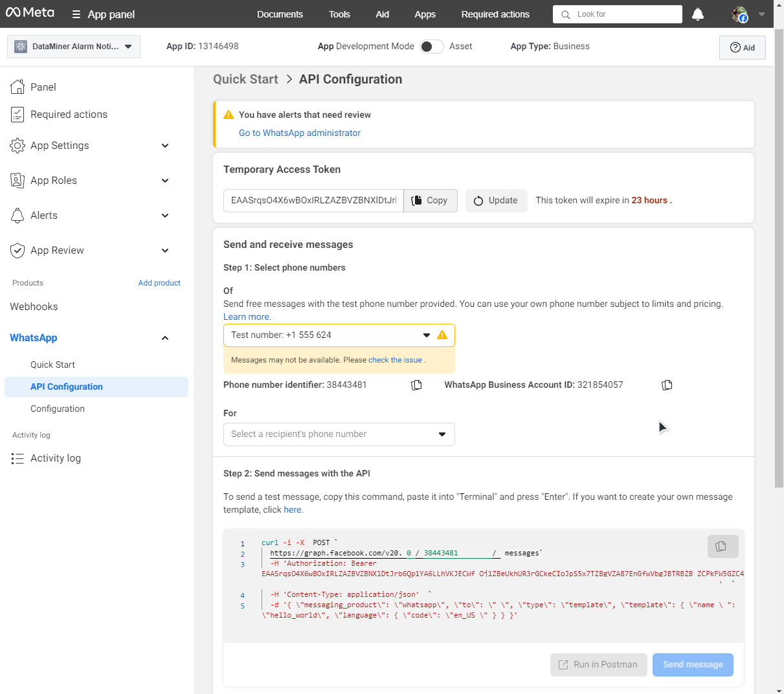
Task: Select API Configuration in sidebar
Action: click(x=96, y=387)
